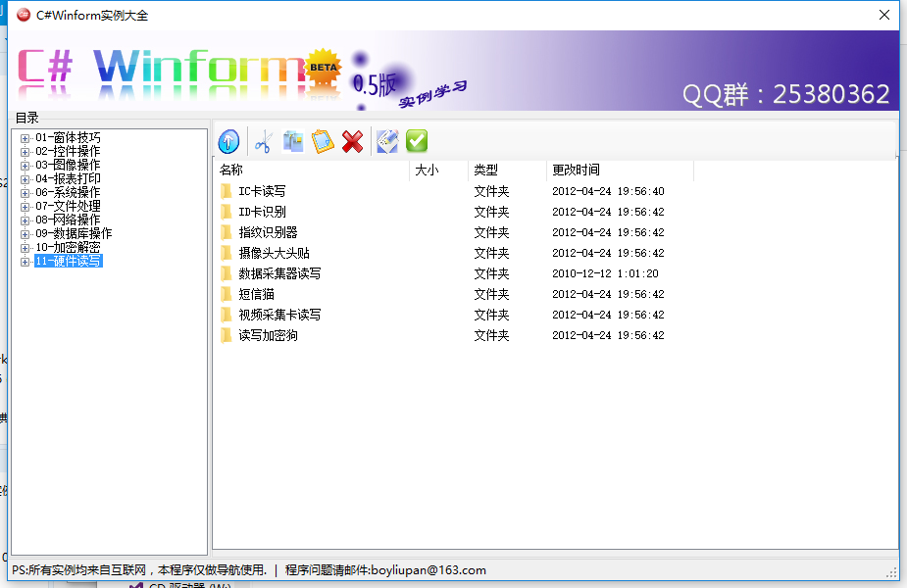907x588 pixels.
Task: Click the blue up-arrow parent folder icon
Action: click(x=229, y=141)
